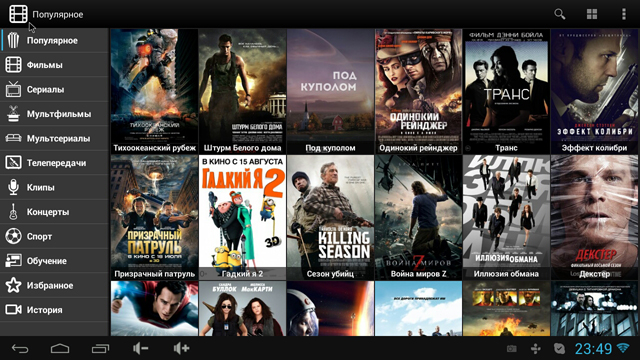Open the Тихоокеанский рубеж poster

click(154, 91)
